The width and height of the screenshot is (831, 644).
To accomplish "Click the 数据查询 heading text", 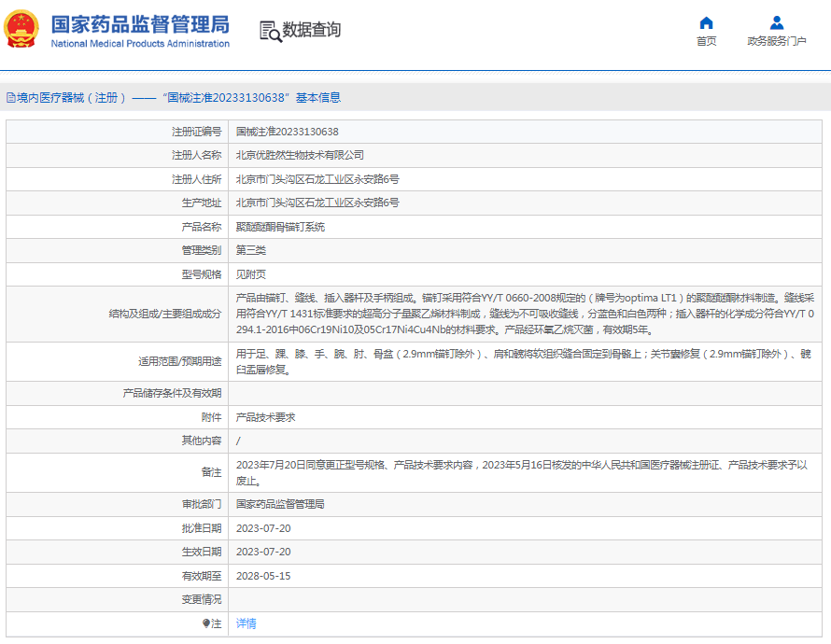I will pos(312,30).
